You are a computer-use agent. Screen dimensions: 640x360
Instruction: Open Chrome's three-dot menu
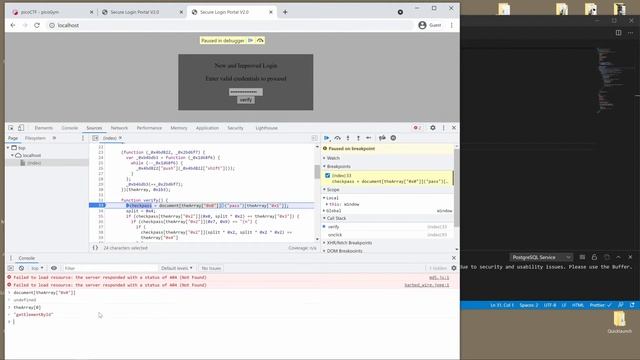click(x=451, y=25)
